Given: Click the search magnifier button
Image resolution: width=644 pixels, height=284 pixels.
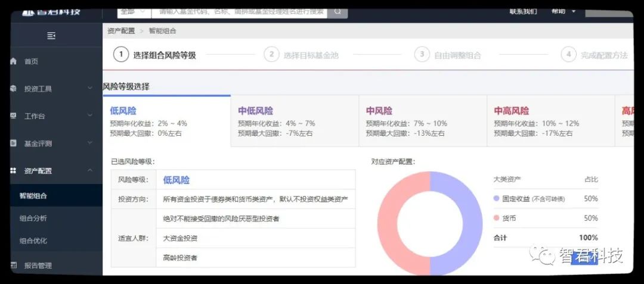Looking at the screenshot, I should pyautogui.click(x=338, y=13).
